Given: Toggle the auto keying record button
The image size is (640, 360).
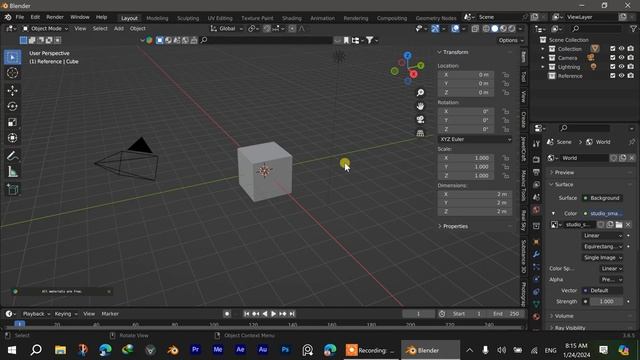Looking at the screenshot, I should (227, 314).
